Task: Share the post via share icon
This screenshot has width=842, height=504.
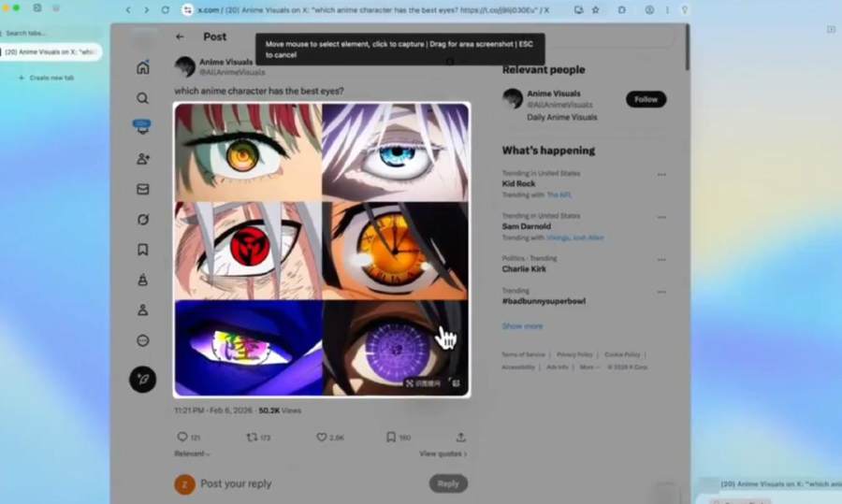Action: 460,437
